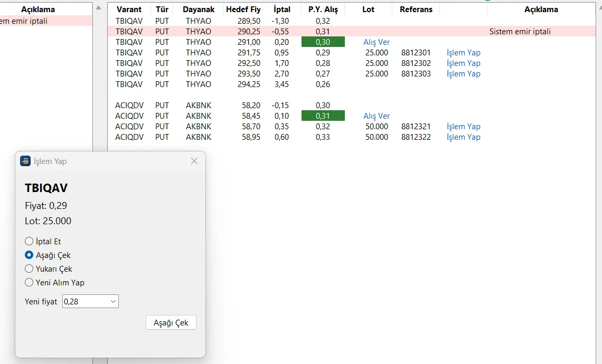602x364 pixels.
Task: Click the İptal value -1,30
Action: 280,21
